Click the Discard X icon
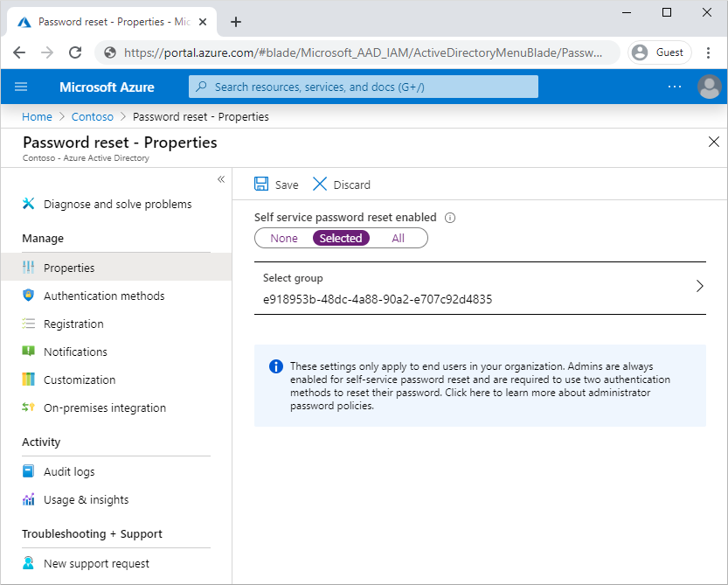The image size is (728, 585). click(320, 184)
